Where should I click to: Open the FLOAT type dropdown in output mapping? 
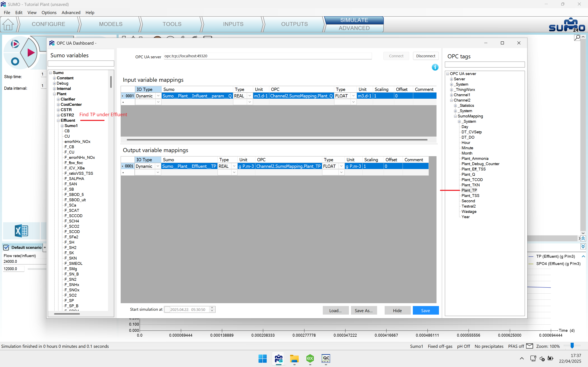341,166
